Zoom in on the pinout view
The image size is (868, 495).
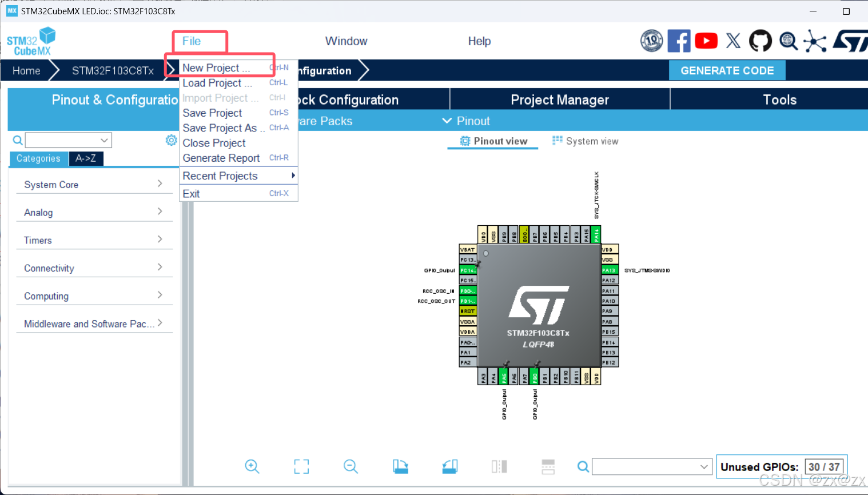pyautogui.click(x=252, y=466)
